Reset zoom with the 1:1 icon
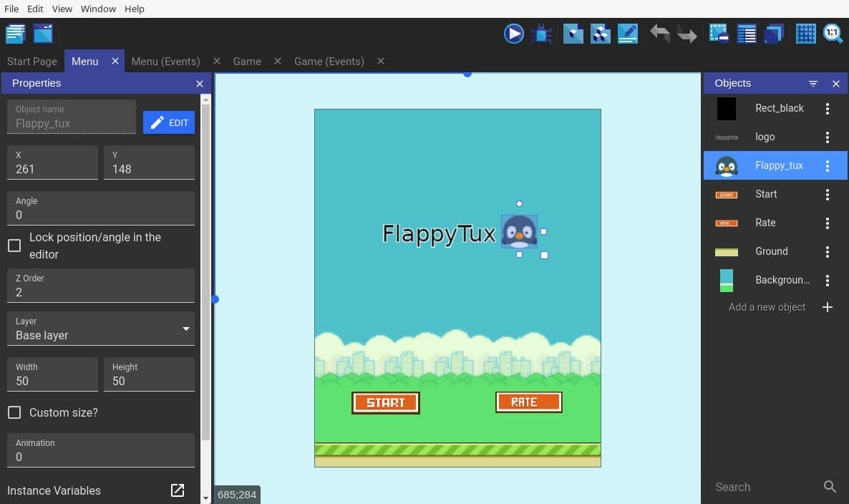The image size is (849, 504). (832, 33)
